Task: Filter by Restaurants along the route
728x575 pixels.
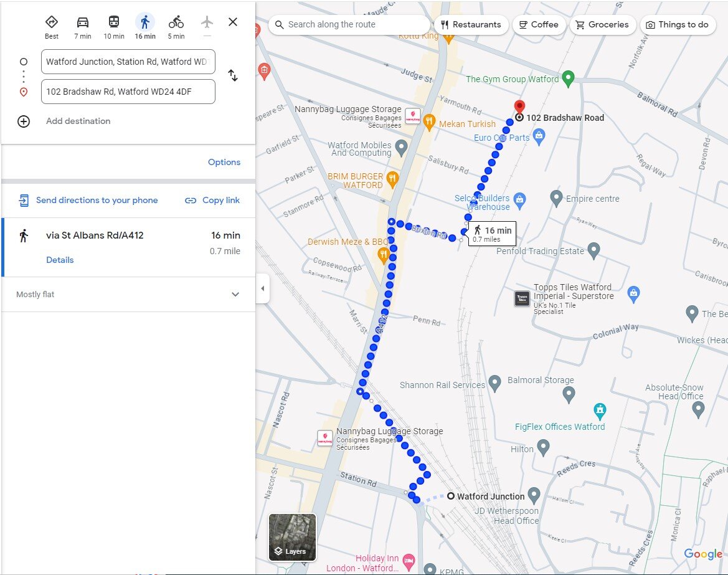Action: pos(471,25)
